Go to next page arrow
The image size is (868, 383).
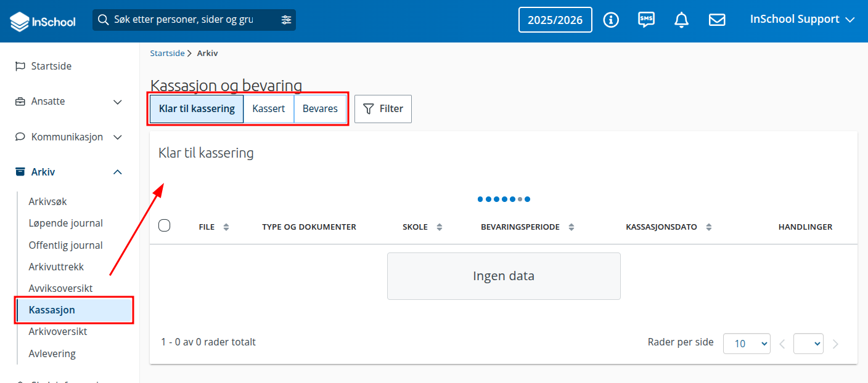835,344
